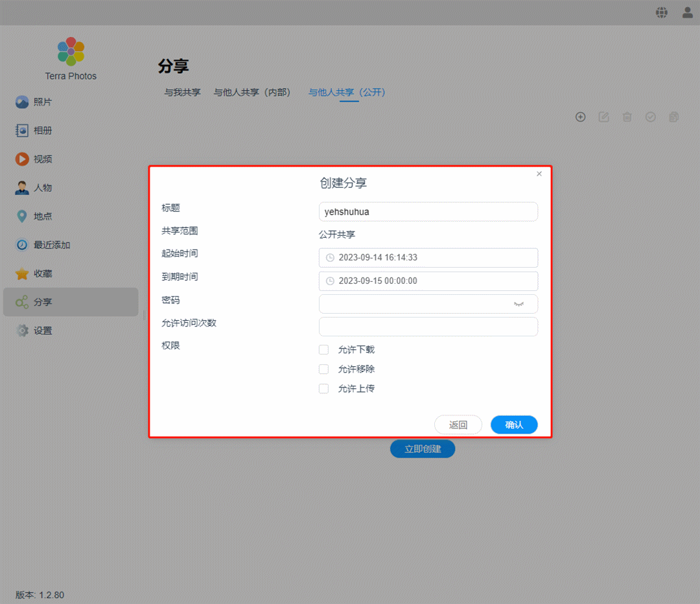Check the 允许移除 remove permission
The height and width of the screenshot is (604, 700).
pyautogui.click(x=323, y=369)
